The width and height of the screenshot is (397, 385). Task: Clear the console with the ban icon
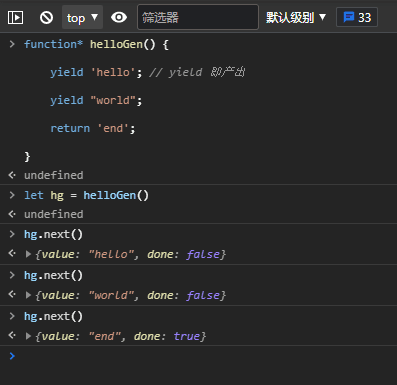click(x=46, y=17)
